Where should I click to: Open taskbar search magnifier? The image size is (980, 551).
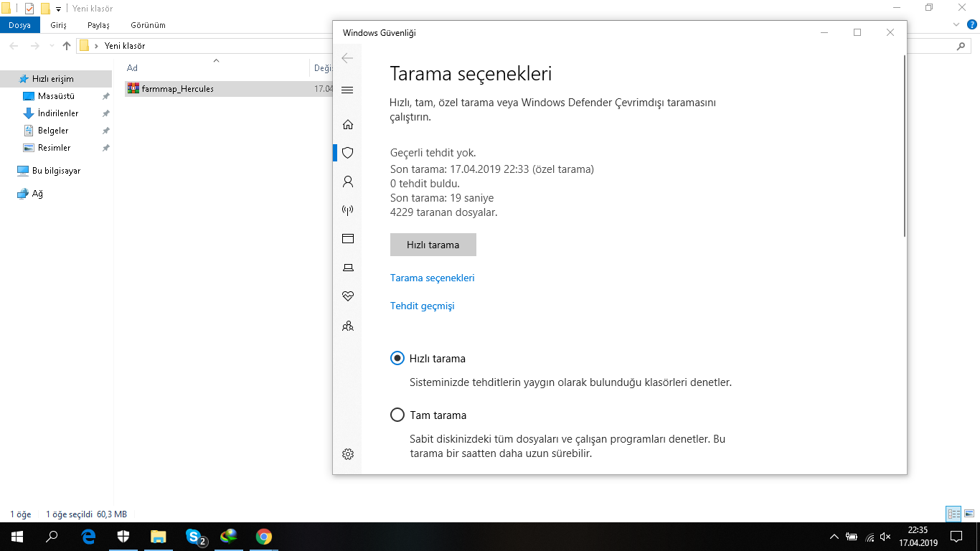click(52, 537)
